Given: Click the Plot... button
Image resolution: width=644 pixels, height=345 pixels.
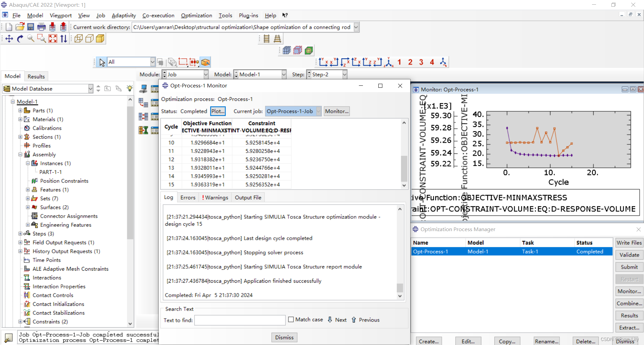Looking at the screenshot, I should click(x=218, y=111).
